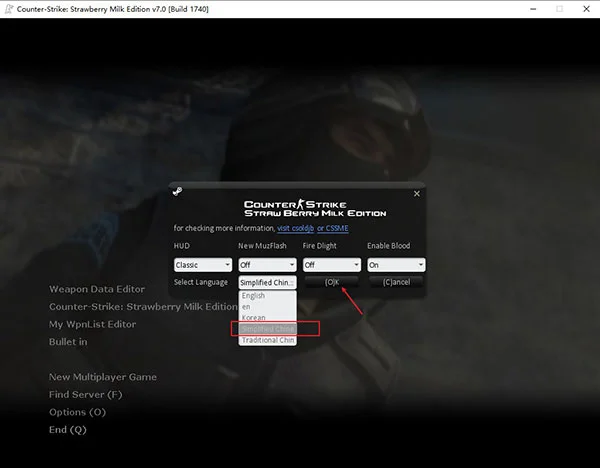Select Simplified Chinese in the list
Viewport: 600px width, 468px height.
[267, 329]
